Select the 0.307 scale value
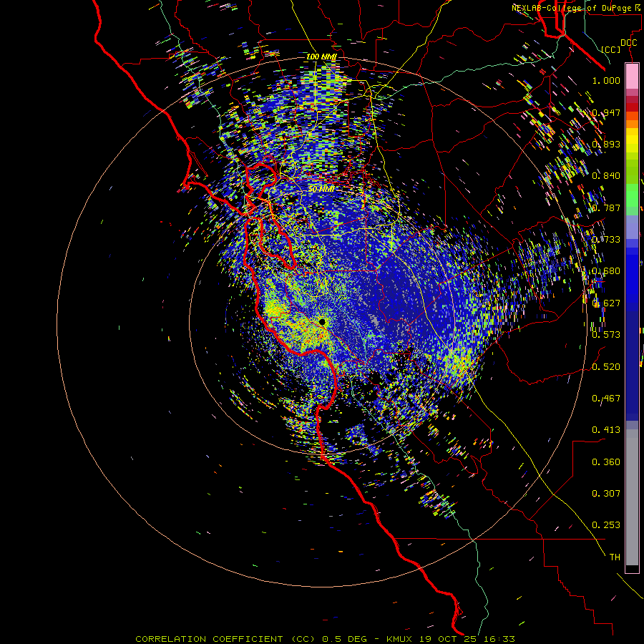Viewport: 644px width, 644px height. click(x=606, y=493)
